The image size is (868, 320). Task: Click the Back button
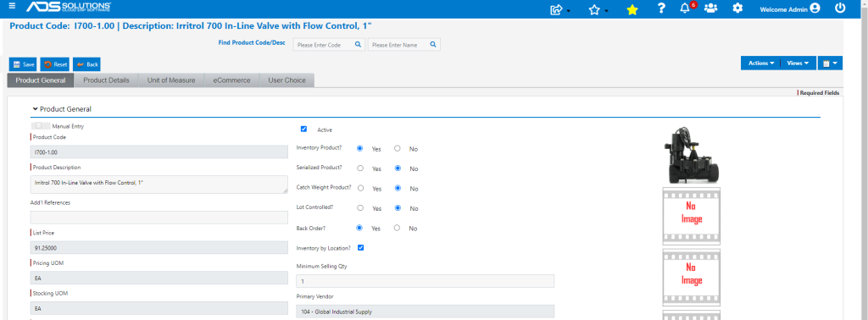click(87, 64)
